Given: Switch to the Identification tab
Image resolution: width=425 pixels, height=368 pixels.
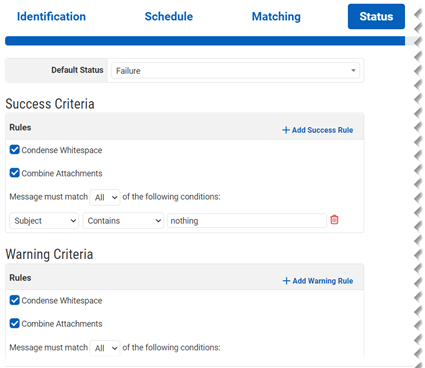Looking at the screenshot, I should [x=51, y=16].
